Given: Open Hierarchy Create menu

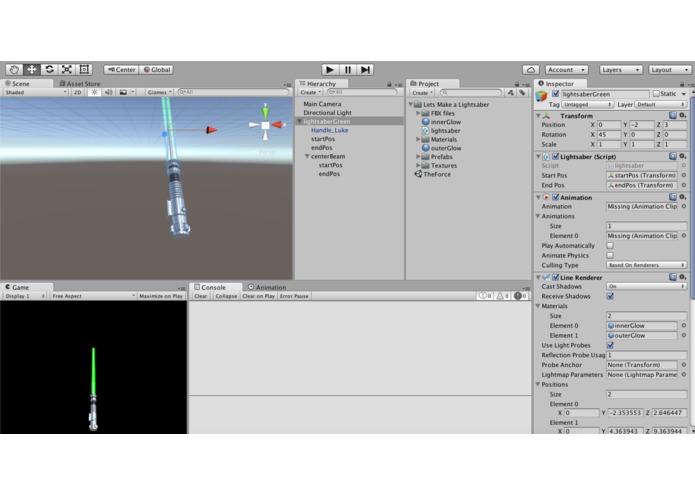Looking at the screenshot, I should [310, 93].
